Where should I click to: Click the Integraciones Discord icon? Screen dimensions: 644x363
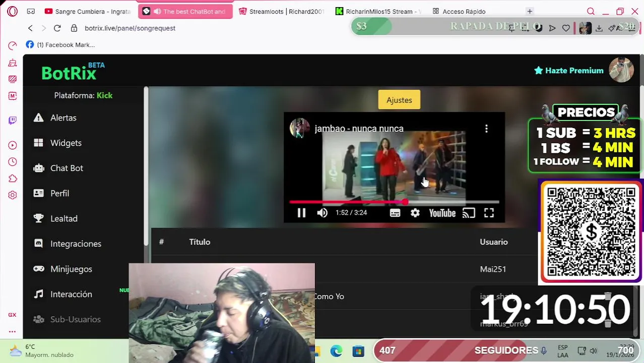38,244
